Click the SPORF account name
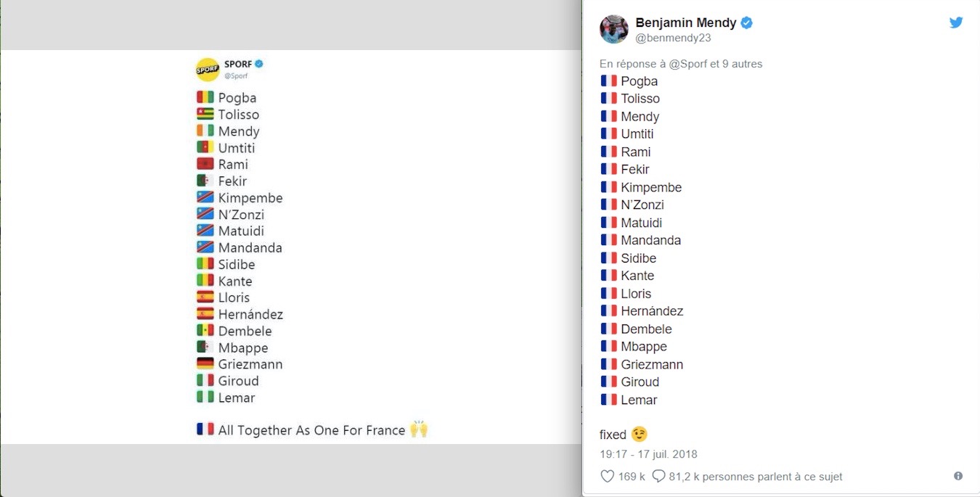The height and width of the screenshot is (497, 980). pyautogui.click(x=237, y=64)
